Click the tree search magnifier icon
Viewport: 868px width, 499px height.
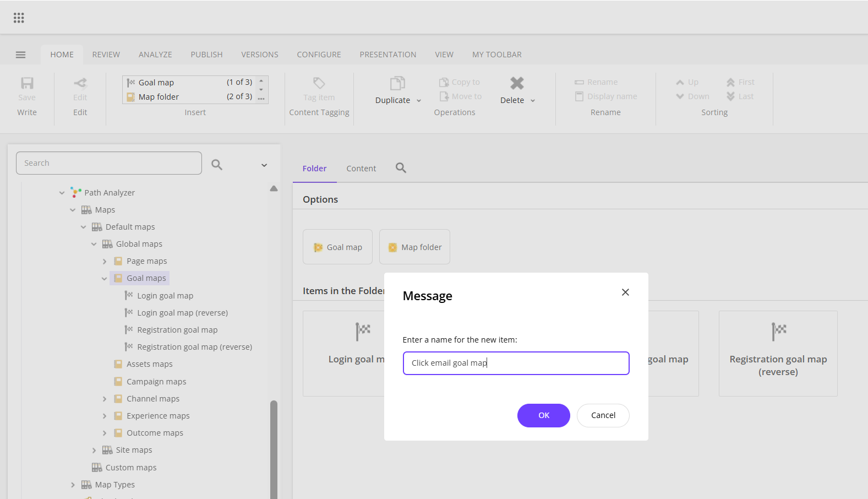(217, 164)
